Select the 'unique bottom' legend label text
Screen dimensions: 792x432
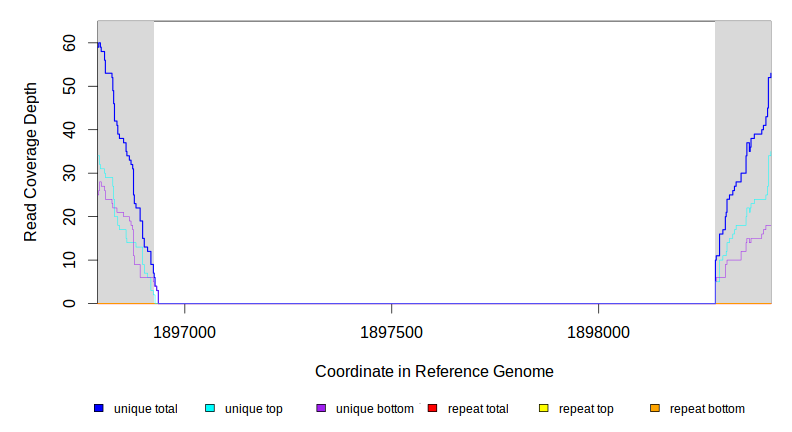click(x=374, y=409)
